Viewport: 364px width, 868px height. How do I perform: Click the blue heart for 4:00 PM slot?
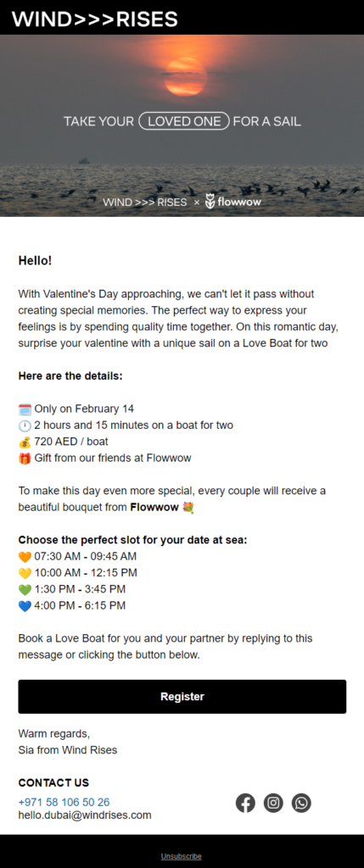tap(25, 606)
